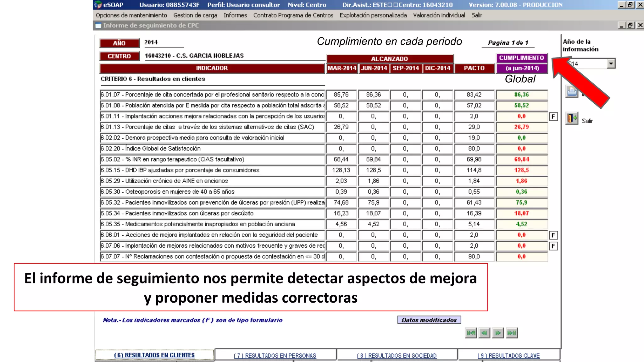Expand the Año de la información dropdown
644x362 pixels.
[x=611, y=63]
